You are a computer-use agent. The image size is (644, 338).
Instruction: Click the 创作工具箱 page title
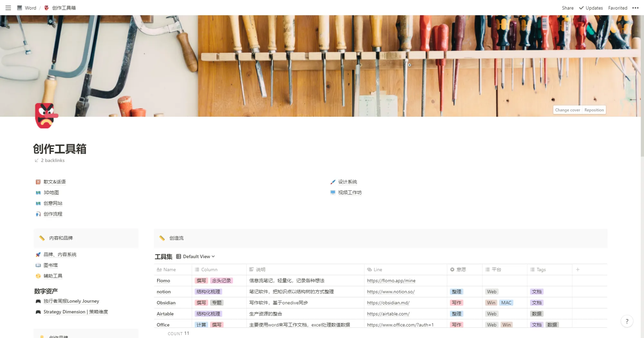tap(60, 149)
